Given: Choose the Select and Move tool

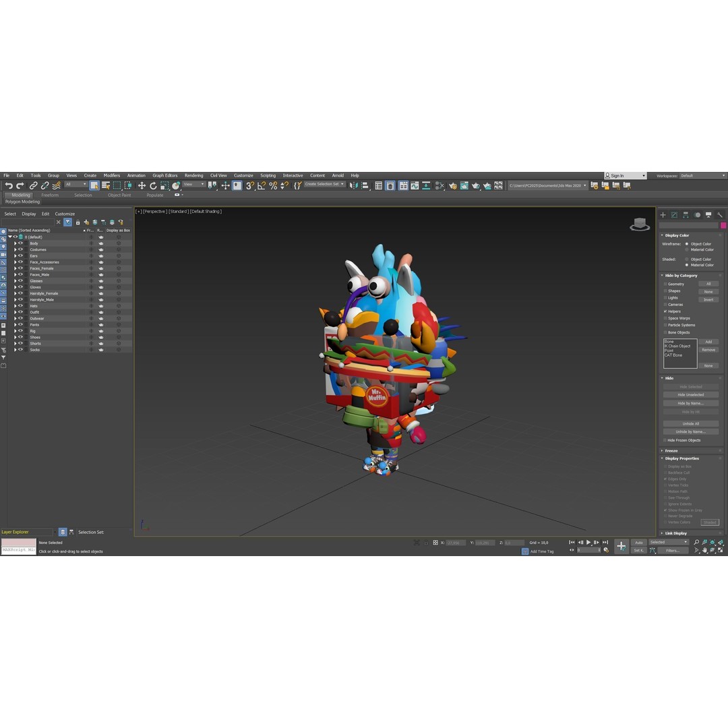Looking at the screenshot, I should click(x=142, y=186).
